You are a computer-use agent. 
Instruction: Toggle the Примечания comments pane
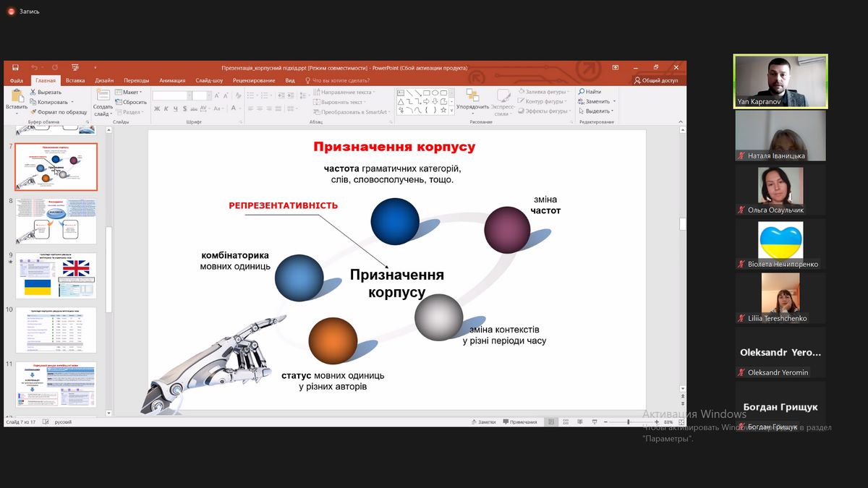tap(519, 421)
